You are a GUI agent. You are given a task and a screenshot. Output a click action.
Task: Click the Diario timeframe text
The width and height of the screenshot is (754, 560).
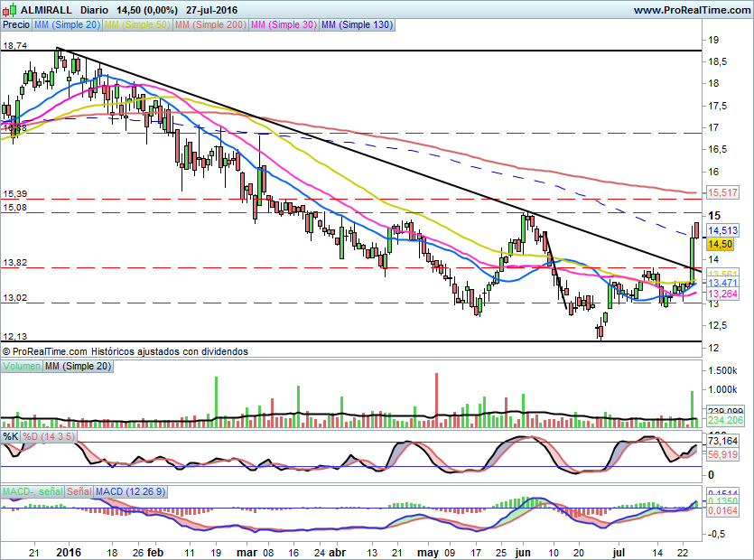pos(94,10)
